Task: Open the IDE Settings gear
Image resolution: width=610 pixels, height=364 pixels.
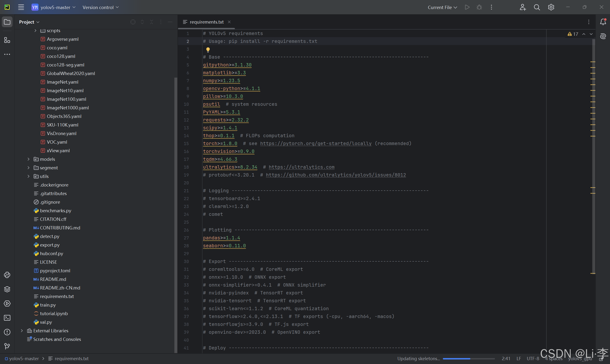Action: 551,7
